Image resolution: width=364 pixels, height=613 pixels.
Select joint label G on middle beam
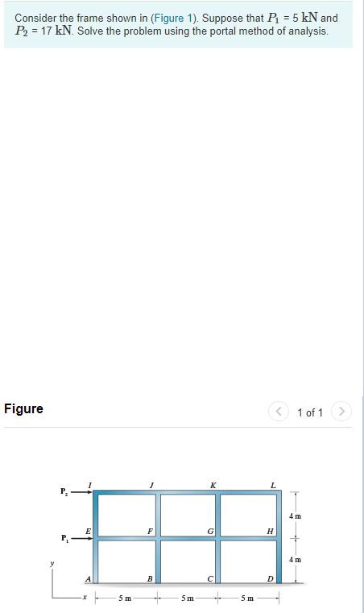tap(210, 532)
